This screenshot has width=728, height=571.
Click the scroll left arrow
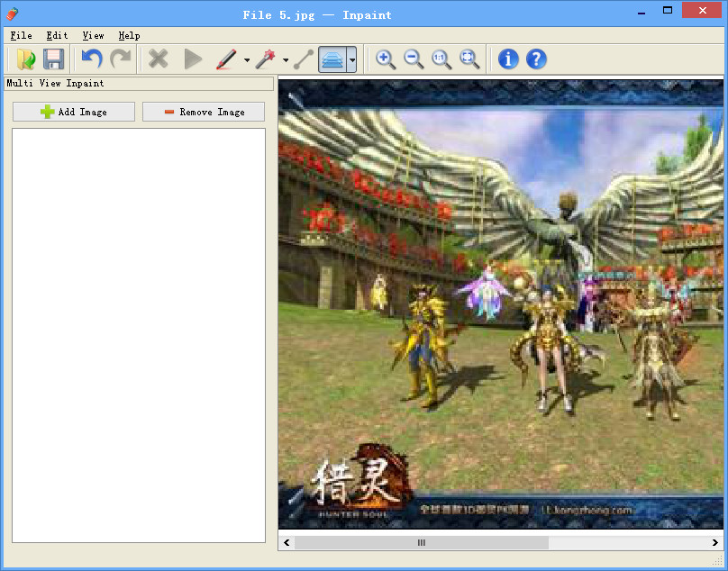click(x=287, y=542)
